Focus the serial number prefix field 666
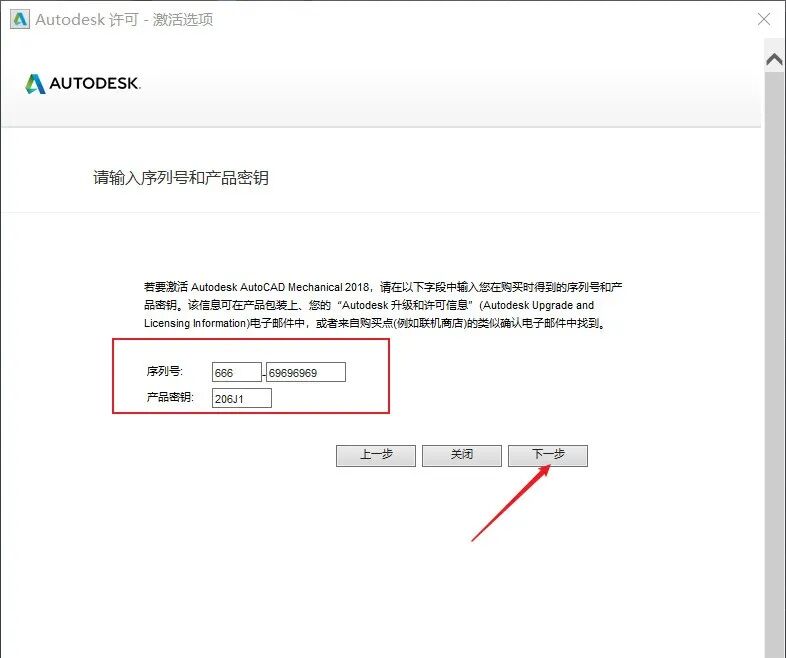The image size is (786, 658). point(237,372)
